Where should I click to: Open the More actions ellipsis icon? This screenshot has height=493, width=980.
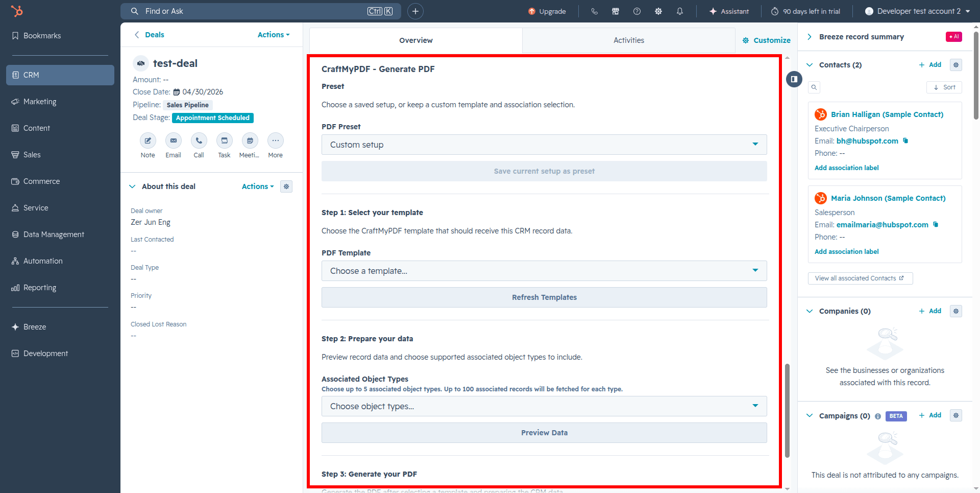[x=276, y=140]
